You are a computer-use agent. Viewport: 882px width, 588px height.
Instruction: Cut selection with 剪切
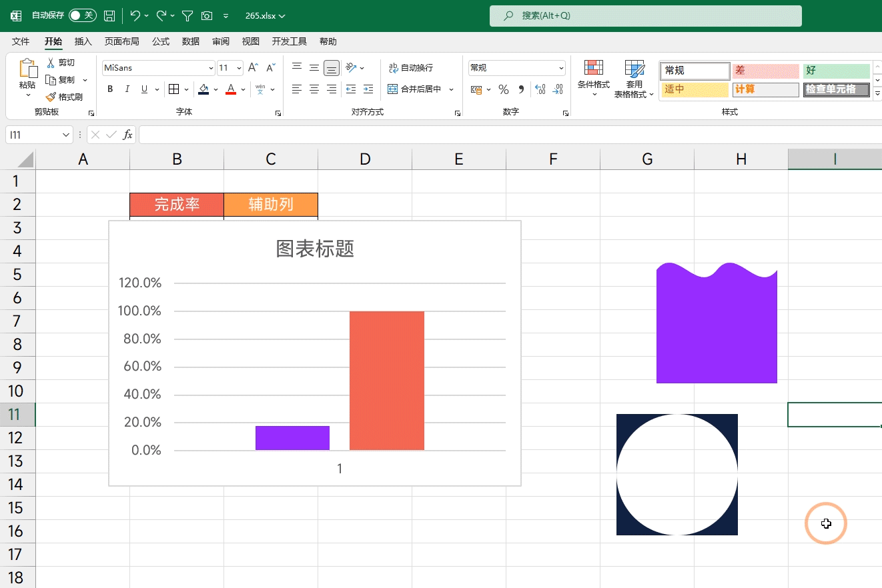click(x=60, y=63)
